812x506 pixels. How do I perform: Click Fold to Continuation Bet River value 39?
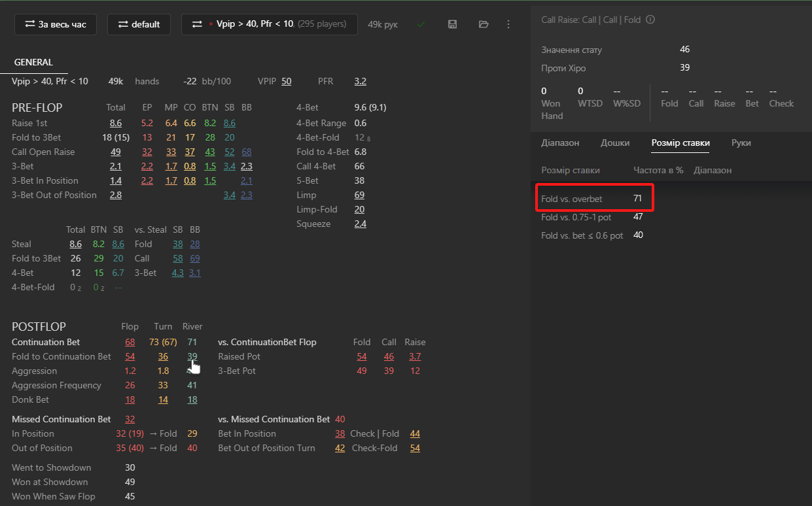(192, 356)
